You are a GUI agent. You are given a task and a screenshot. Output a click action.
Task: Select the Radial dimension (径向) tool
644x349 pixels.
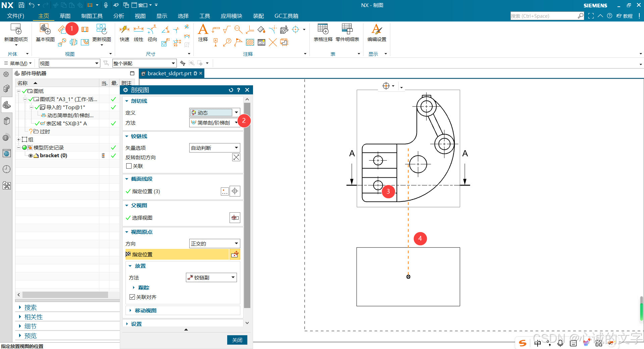(x=152, y=30)
